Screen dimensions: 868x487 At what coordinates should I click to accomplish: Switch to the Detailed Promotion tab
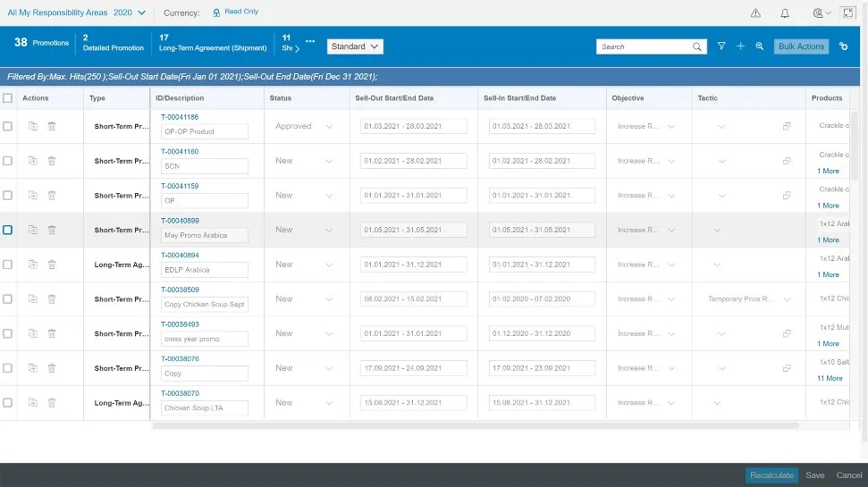click(x=113, y=43)
